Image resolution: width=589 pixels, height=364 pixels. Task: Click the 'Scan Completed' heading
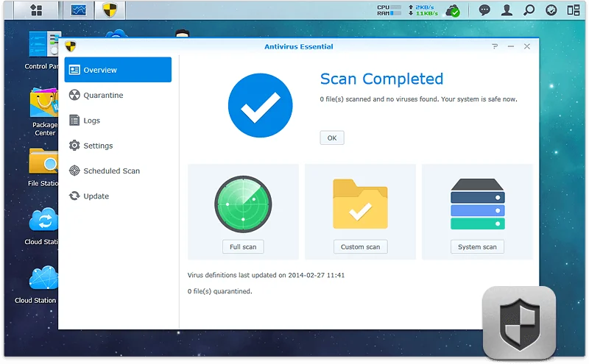381,79
